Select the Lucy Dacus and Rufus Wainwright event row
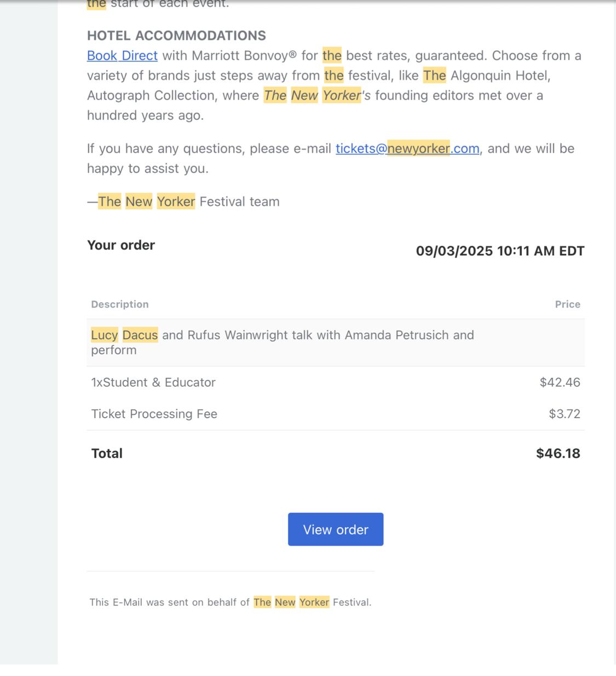Image resolution: width=616 pixels, height=676 pixels. pos(282,343)
